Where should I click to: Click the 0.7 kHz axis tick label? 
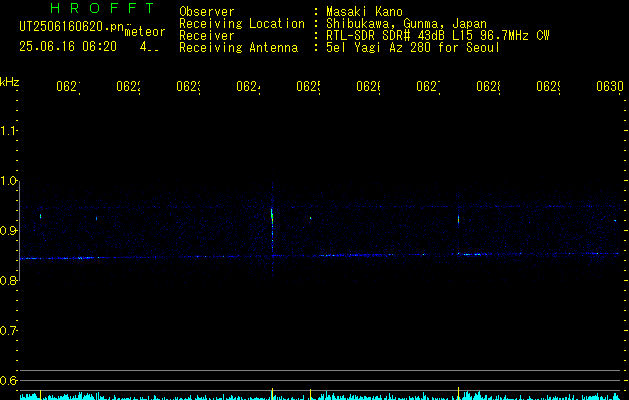click(8, 331)
